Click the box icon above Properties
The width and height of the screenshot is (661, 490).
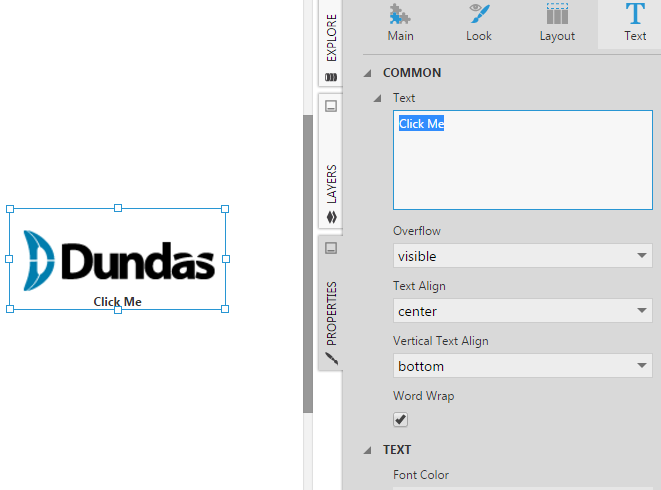click(331, 248)
